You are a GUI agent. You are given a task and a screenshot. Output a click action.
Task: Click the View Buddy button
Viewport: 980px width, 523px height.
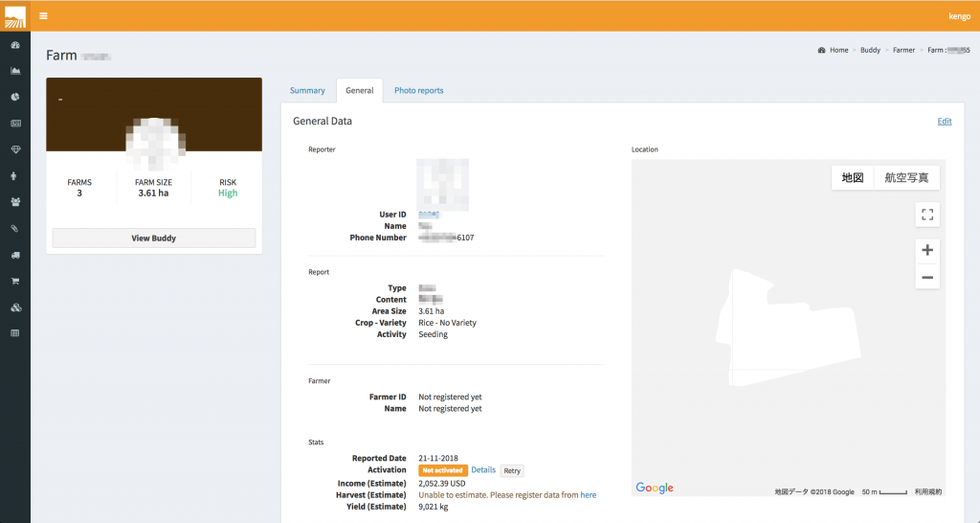pyautogui.click(x=153, y=238)
